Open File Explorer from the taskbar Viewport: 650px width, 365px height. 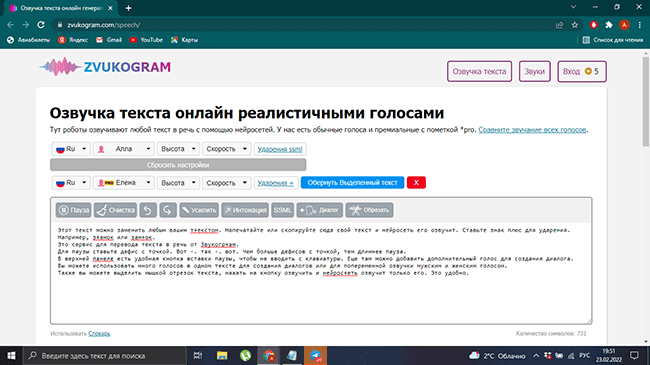[222, 355]
